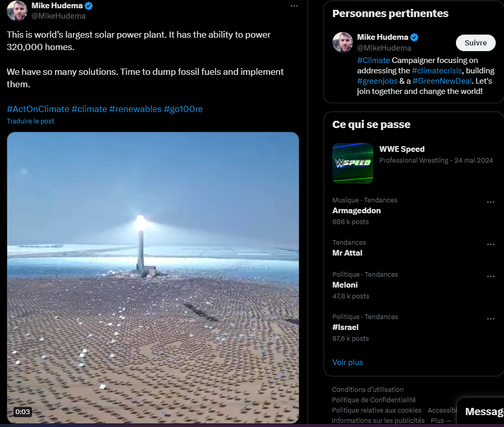Open the Armageddon trending topic
This screenshot has height=427, width=504.
(x=357, y=211)
